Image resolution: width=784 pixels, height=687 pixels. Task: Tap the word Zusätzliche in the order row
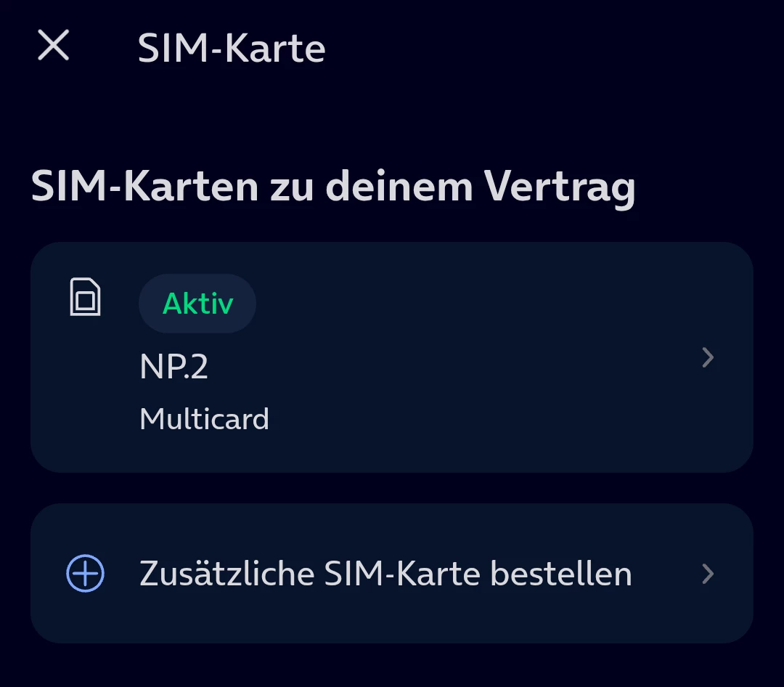227,573
